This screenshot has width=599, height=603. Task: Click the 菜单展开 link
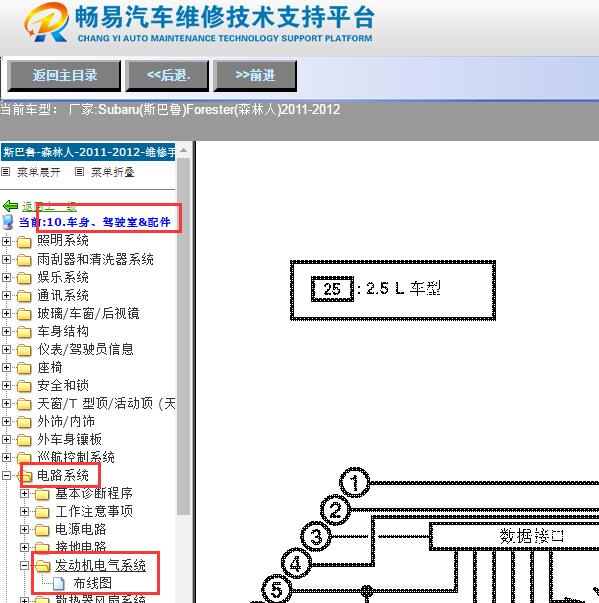click(x=38, y=172)
